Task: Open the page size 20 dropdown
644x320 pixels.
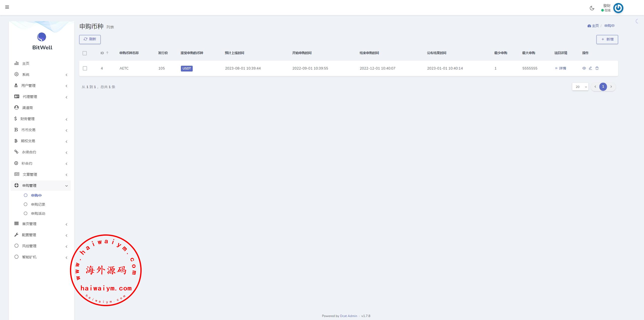Action: click(x=580, y=87)
